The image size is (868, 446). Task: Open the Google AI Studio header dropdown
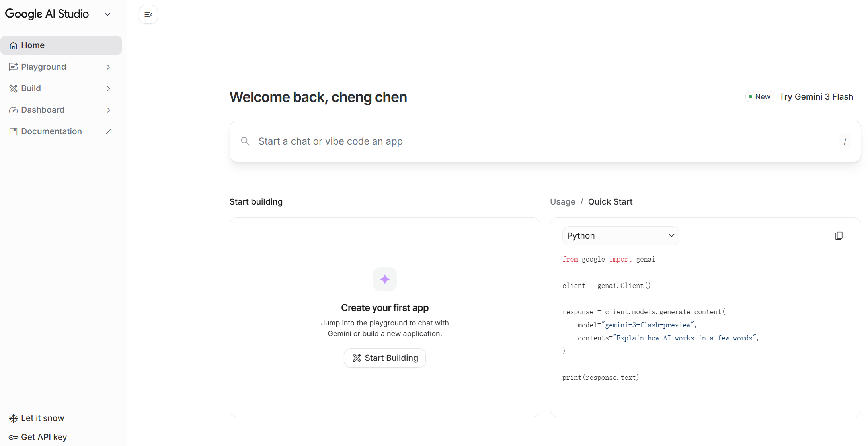click(107, 14)
